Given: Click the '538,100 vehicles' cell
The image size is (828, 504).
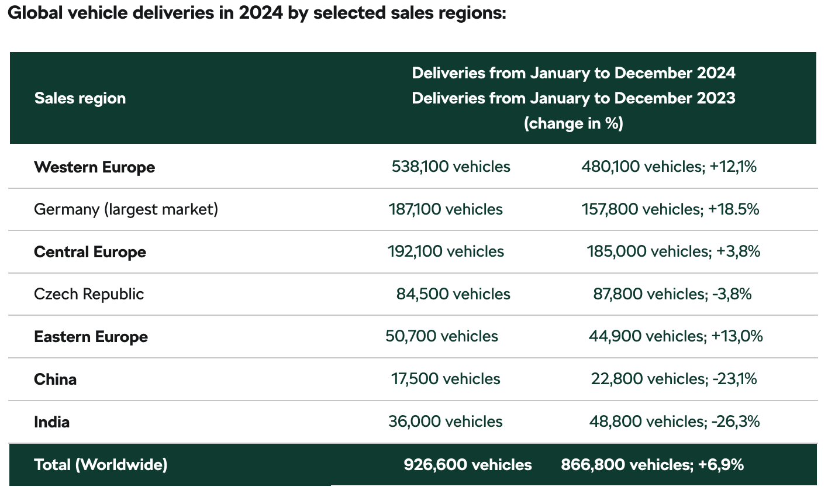Looking at the screenshot, I should [451, 167].
